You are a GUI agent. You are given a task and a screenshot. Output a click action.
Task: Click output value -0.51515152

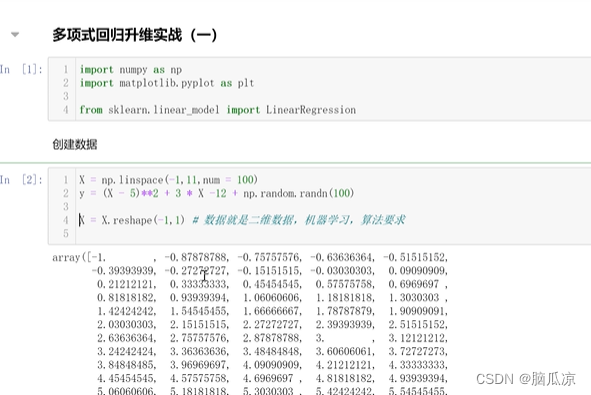click(415, 257)
